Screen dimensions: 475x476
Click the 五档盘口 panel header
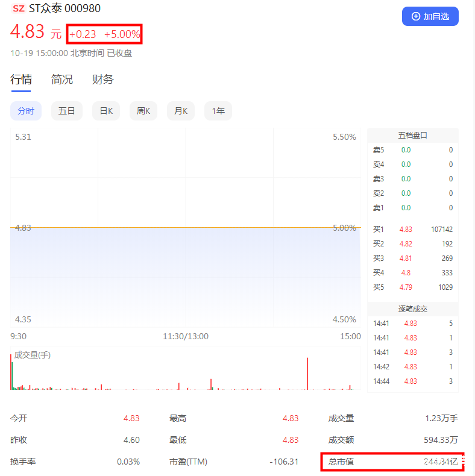pos(413,136)
